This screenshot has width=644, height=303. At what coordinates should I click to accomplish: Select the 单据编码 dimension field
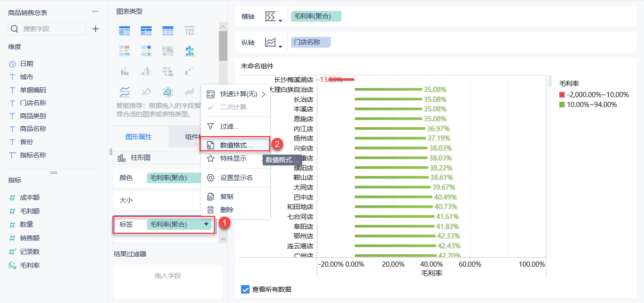pos(33,90)
